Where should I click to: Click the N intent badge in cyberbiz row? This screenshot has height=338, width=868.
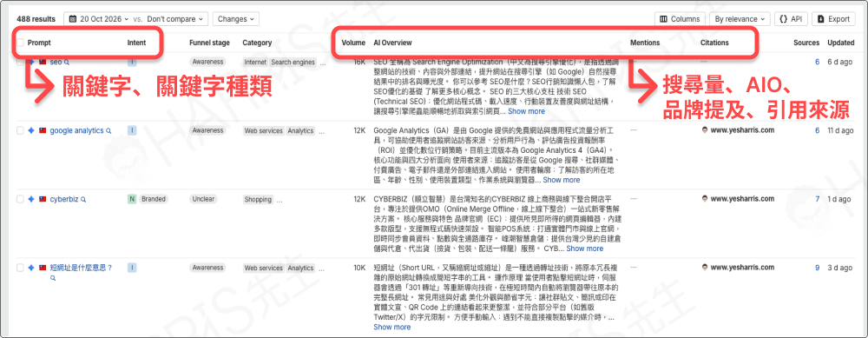pos(132,199)
